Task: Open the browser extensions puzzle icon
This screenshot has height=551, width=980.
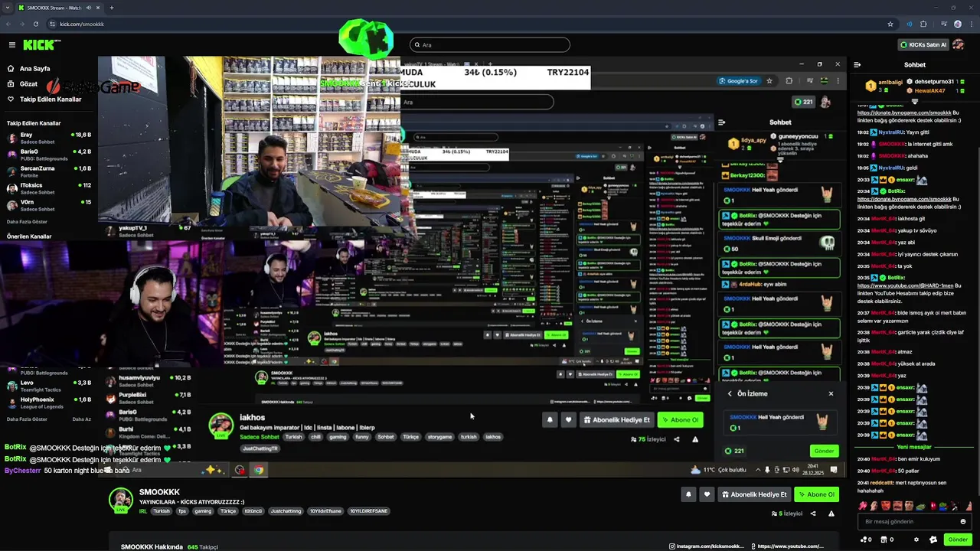Action: point(923,24)
